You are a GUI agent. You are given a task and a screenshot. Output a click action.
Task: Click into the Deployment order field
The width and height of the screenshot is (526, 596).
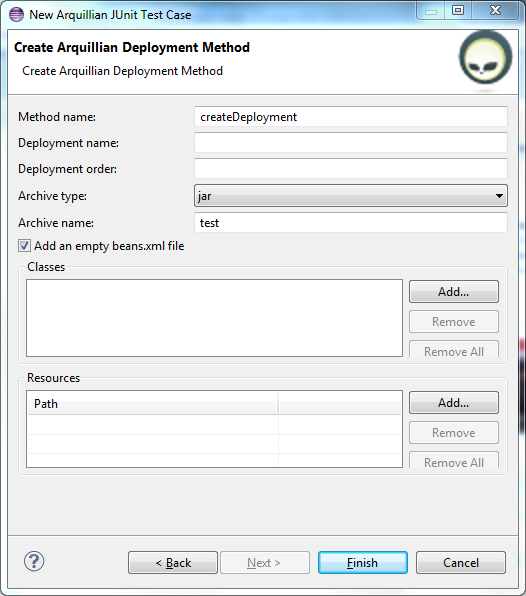pos(350,168)
